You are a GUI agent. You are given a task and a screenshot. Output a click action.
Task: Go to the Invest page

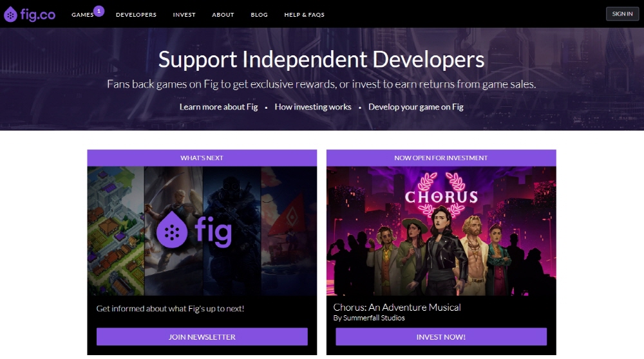(184, 15)
